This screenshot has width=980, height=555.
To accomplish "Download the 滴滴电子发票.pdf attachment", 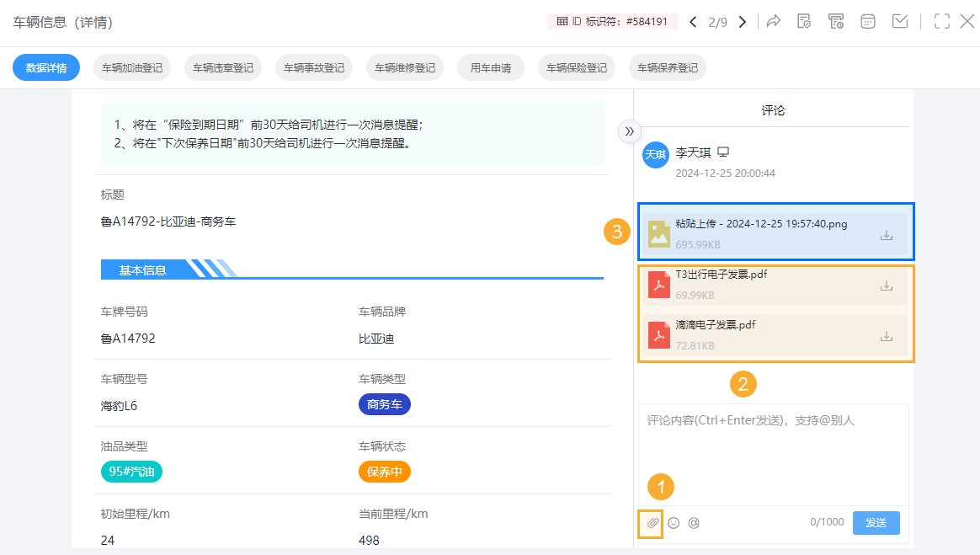I will [x=886, y=334].
